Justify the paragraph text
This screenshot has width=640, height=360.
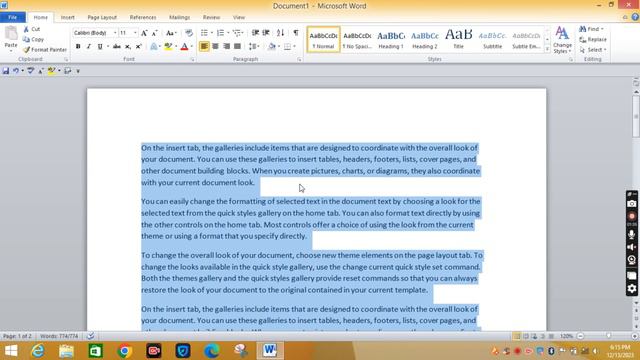pos(237,47)
